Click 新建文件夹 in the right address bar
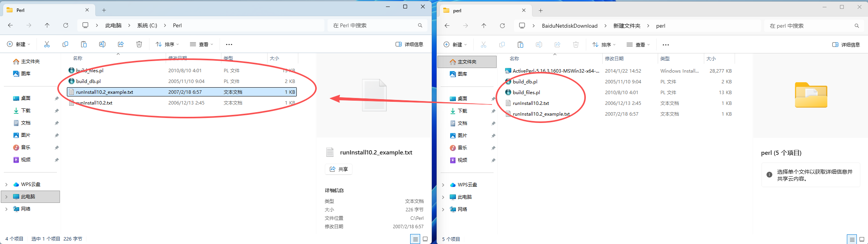 tap(627, 26)
